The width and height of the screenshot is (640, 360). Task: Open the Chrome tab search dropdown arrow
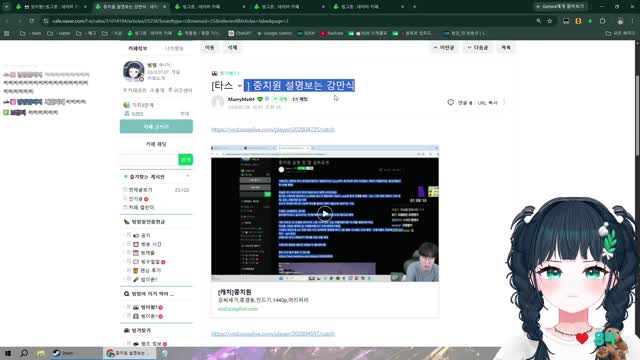(x=7, y=7)
